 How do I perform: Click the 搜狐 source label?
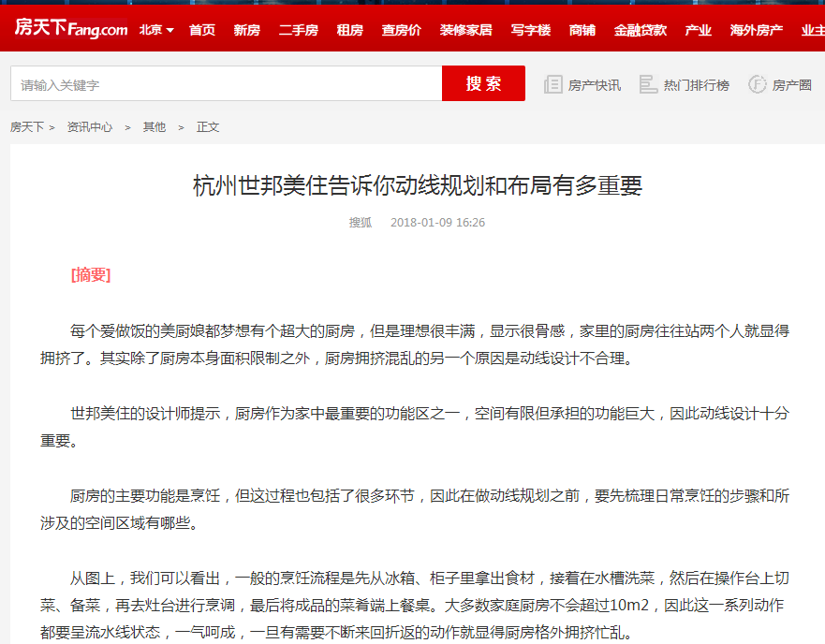(x=361, y=222)
